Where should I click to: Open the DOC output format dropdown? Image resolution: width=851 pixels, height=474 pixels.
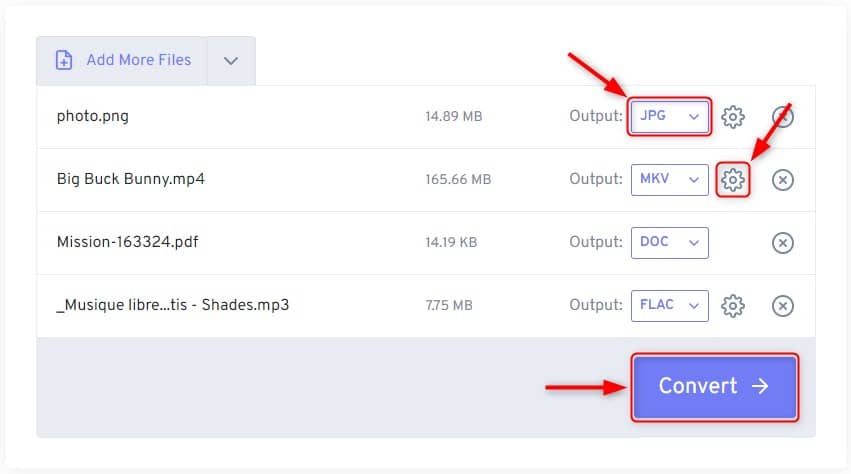669,243
